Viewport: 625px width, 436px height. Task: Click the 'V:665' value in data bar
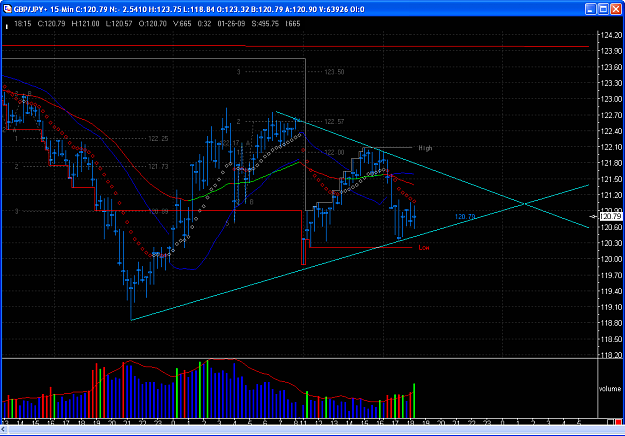(182, 24)
